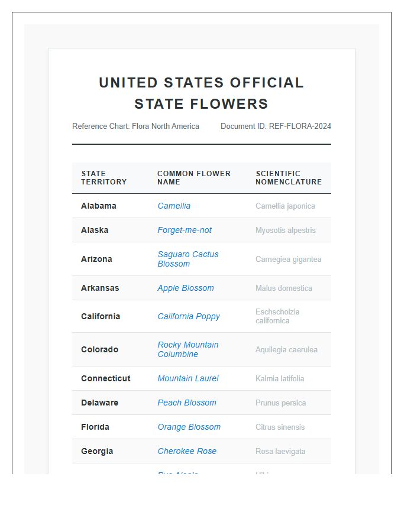This screenshot has width=414, height=532.
Task: Click the Scientific Nomenclature column header
Action: pyautogui.click(x=289, y=178)
